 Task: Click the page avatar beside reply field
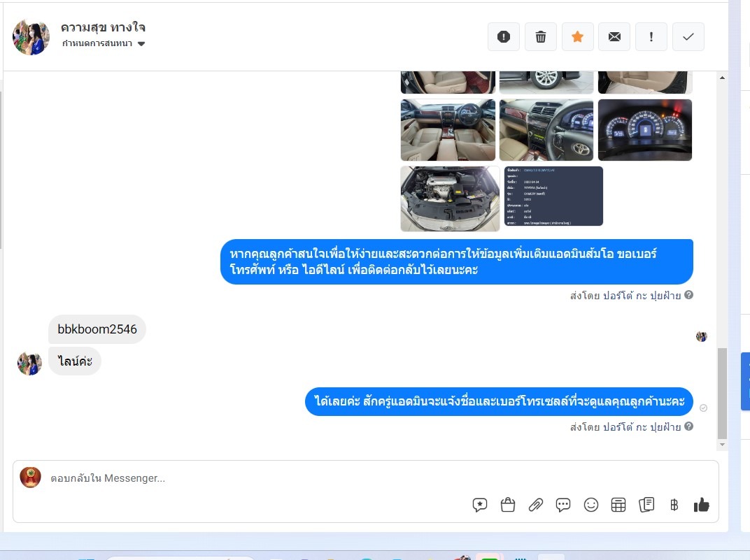point(30,478)
